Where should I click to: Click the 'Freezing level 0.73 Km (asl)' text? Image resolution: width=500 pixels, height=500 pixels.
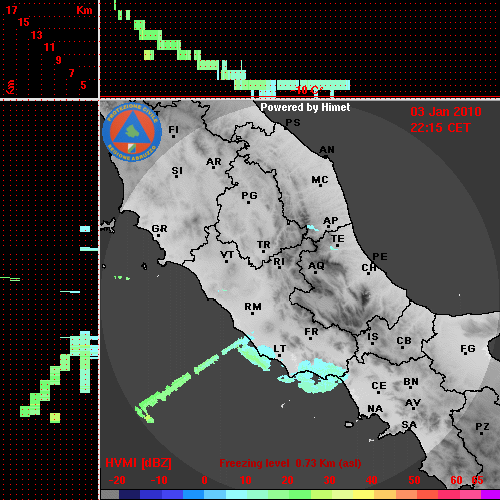click(290, 463)
